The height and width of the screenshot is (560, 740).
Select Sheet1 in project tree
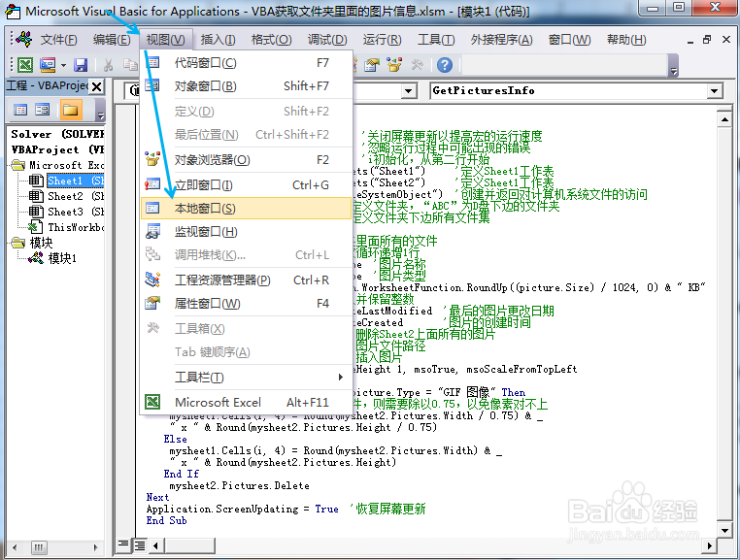(76, 181)
